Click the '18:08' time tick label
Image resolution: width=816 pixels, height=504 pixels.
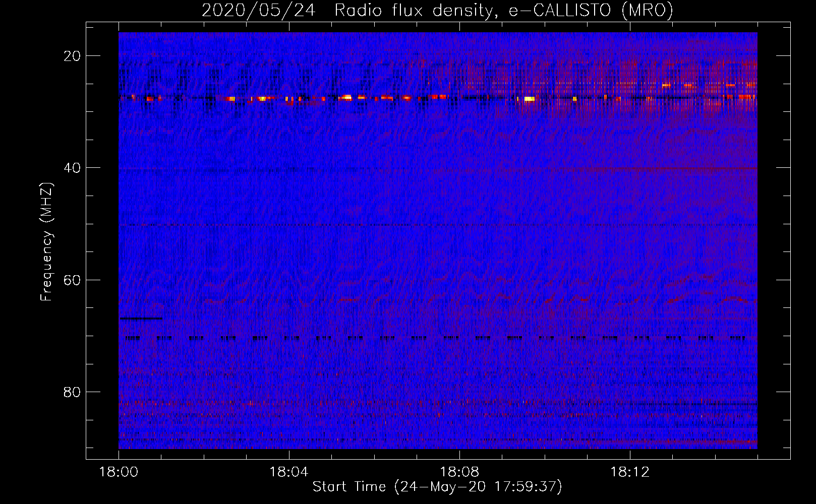459,472
